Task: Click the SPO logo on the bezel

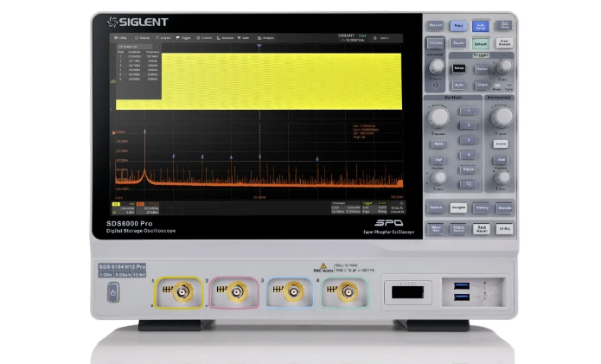Action: coord(388,223)
